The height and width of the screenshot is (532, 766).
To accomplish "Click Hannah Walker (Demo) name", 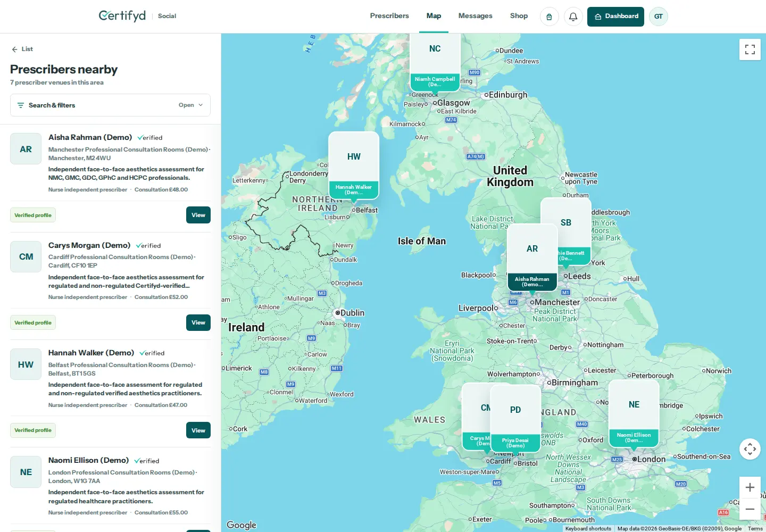I will tap(91, 353).
